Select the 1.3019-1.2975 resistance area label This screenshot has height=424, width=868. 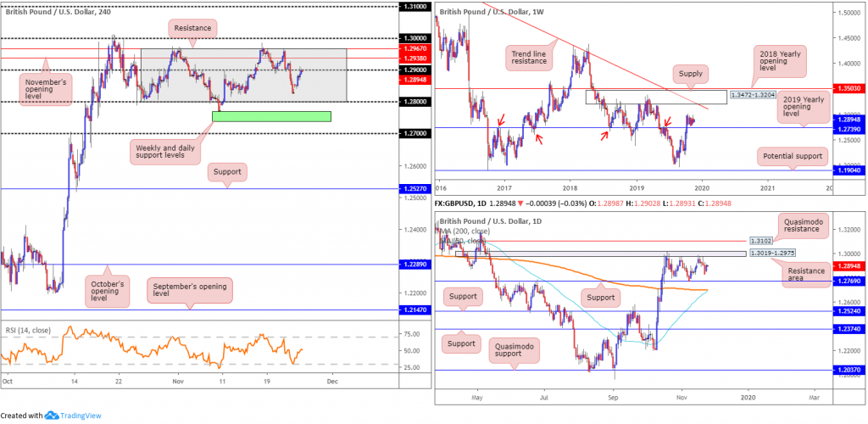pyautogui.click(x=775, y=254)
